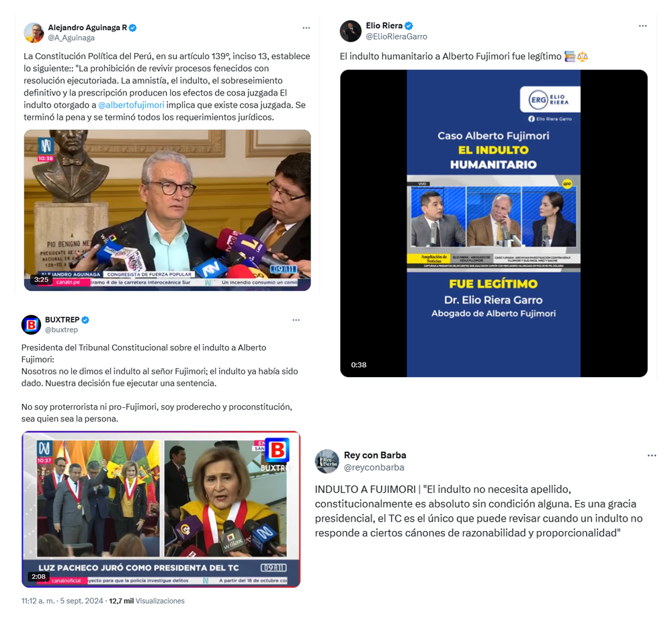The width and height of the screenshot is (672, 617).
Task: Open the @reyconbarba handle
Action: [x=374, y=467]
